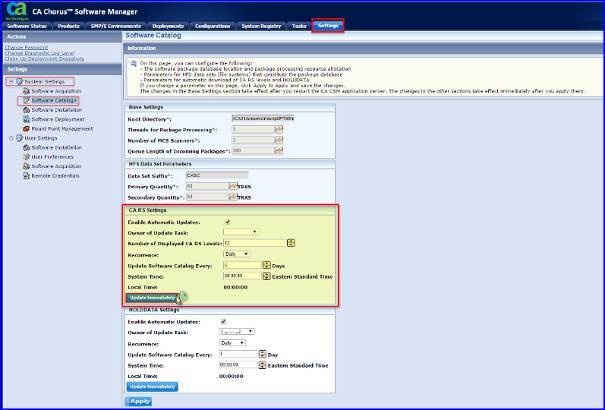This screenshot has width=605, height=410.
Task: Open HOLDDATA Recurrence dropdown
Action: (x=232, y=343)
